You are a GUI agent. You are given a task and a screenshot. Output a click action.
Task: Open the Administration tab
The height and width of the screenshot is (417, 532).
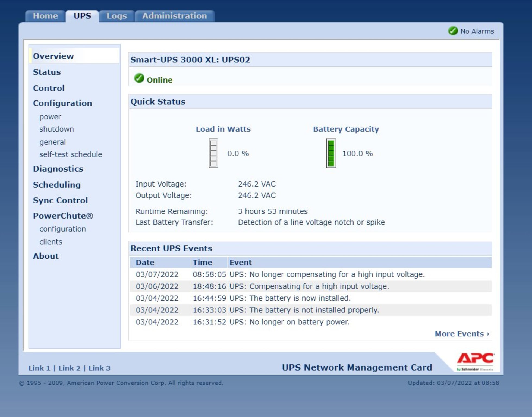click(175, 16)
